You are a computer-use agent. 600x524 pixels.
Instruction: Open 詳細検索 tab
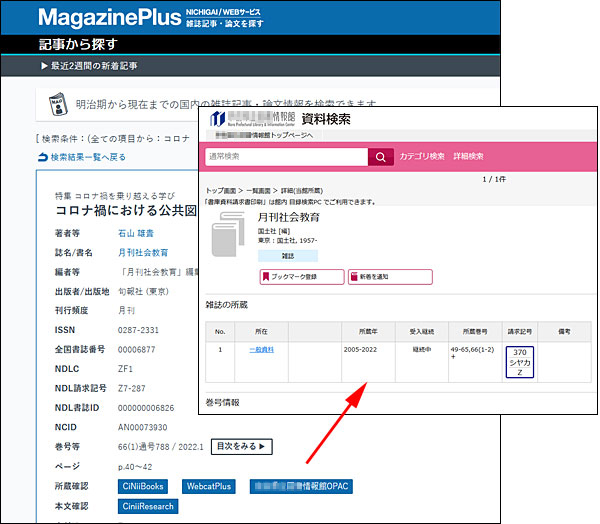pyautogui.click(x=469, y=157)
